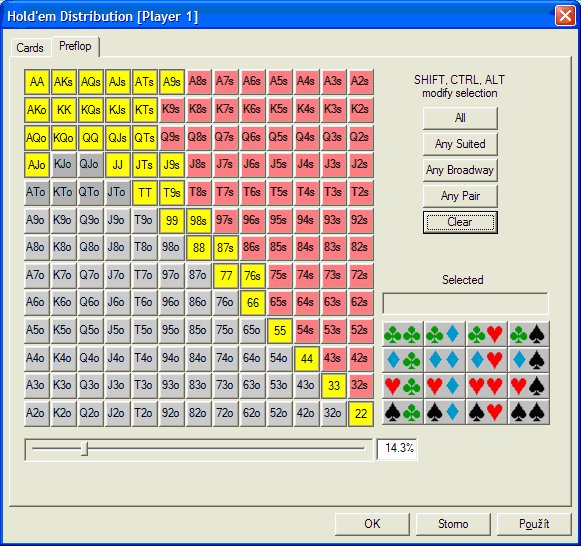Viewport: 581px width, 546px height.
Task: Toggle the 98s suited connector cell
Action: [199, 220]
